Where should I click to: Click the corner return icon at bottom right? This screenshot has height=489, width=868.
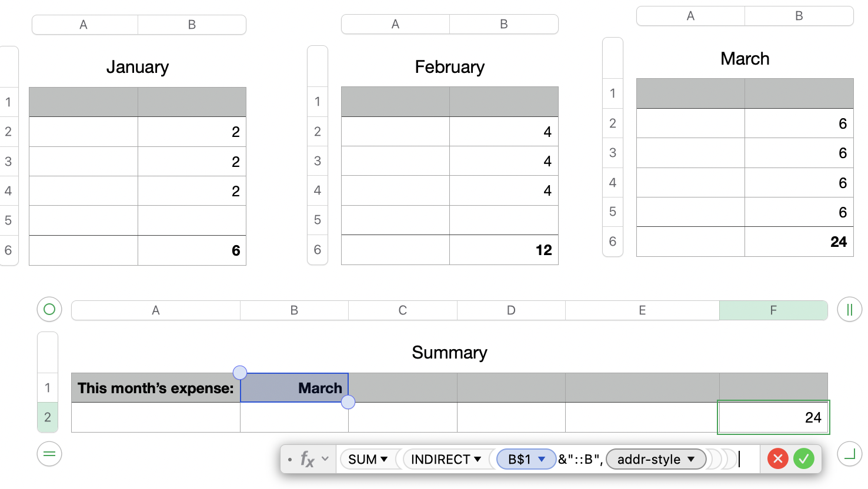click(x=849, y=454)
